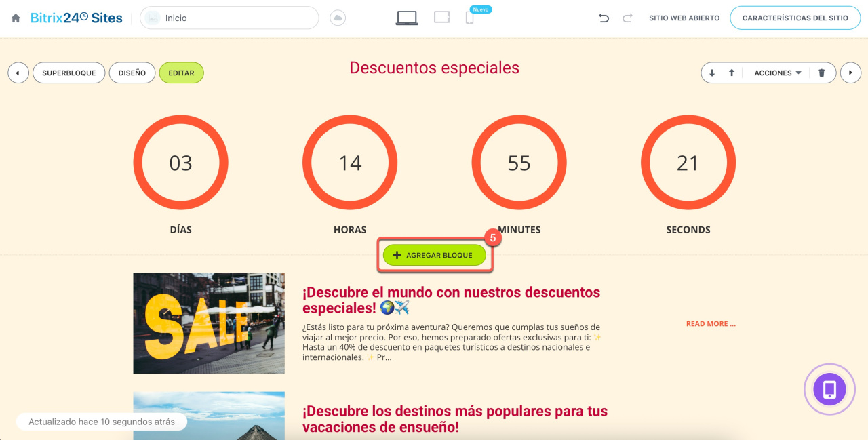The width and height of the screenshot is (868, 440).
Task: Open the Superbloque menu
Action: [68, 73]
